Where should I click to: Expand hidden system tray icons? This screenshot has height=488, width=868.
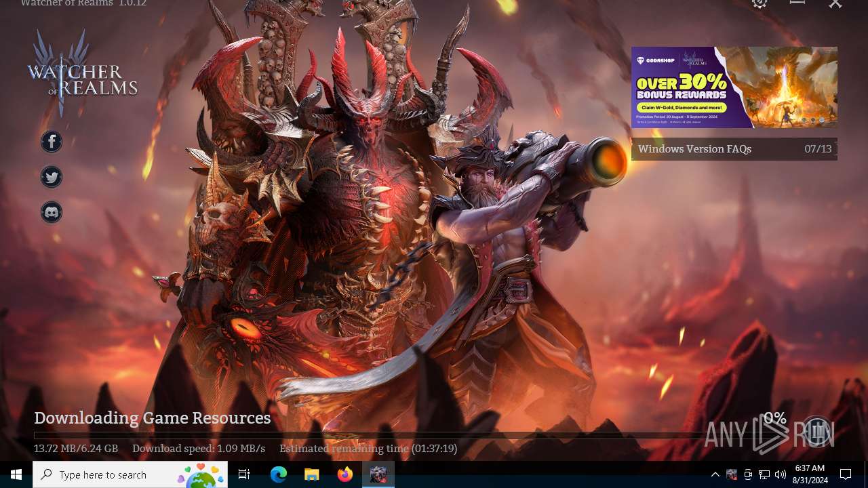[715, 474]
